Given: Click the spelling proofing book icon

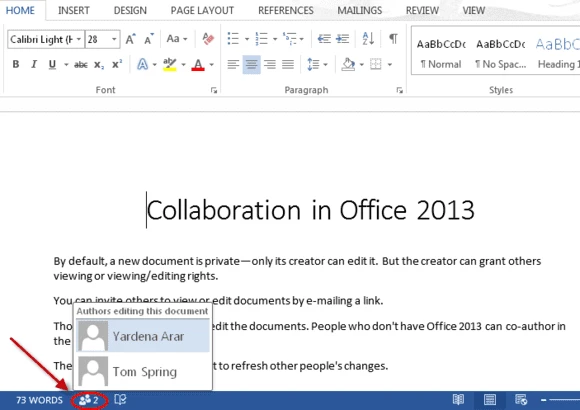Looking at the screenshot, I should pyautogui.click(x=120, y=400).
